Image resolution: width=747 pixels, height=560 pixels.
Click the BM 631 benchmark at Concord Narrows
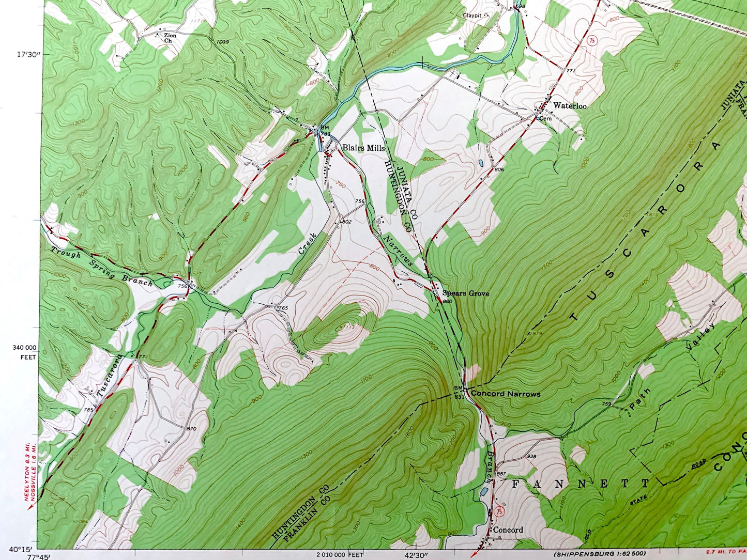coord(459,392)
